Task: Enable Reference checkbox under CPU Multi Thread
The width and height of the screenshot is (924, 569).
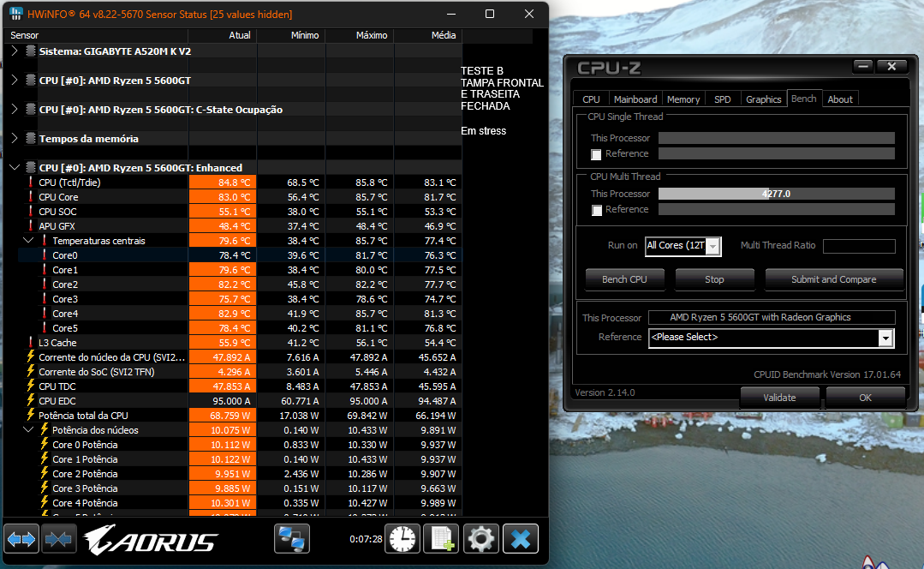Action: 596,211
